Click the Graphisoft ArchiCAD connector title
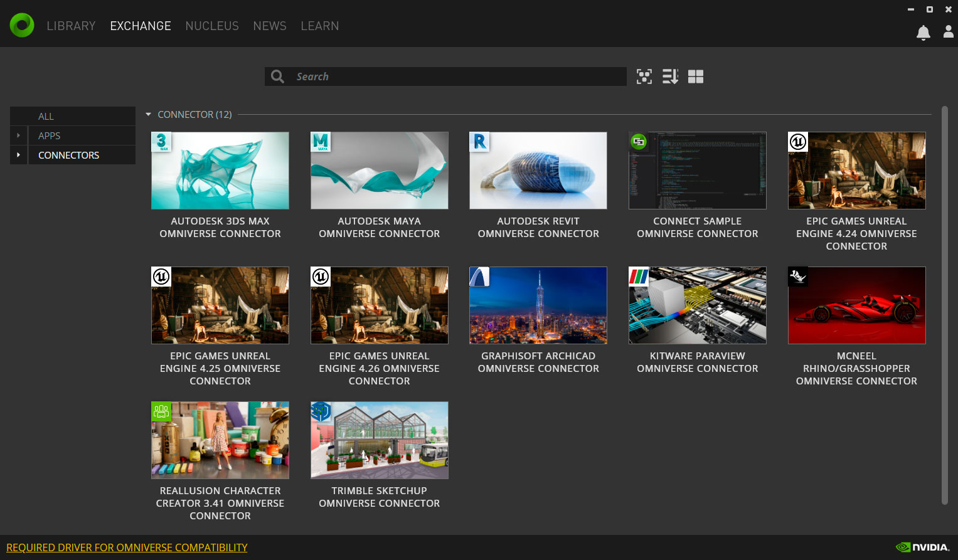 coord(538,362)
